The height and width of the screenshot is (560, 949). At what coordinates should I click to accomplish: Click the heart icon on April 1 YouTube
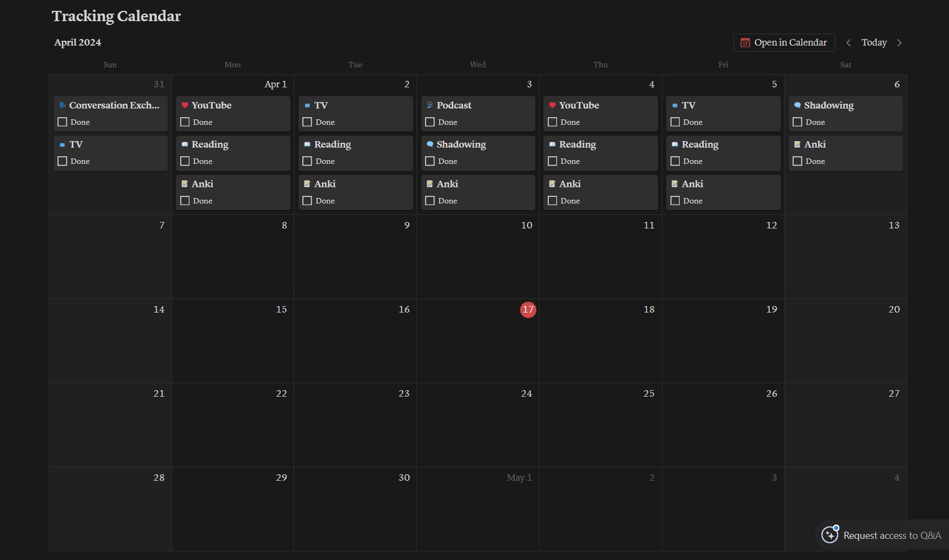(x=185, y=105)
